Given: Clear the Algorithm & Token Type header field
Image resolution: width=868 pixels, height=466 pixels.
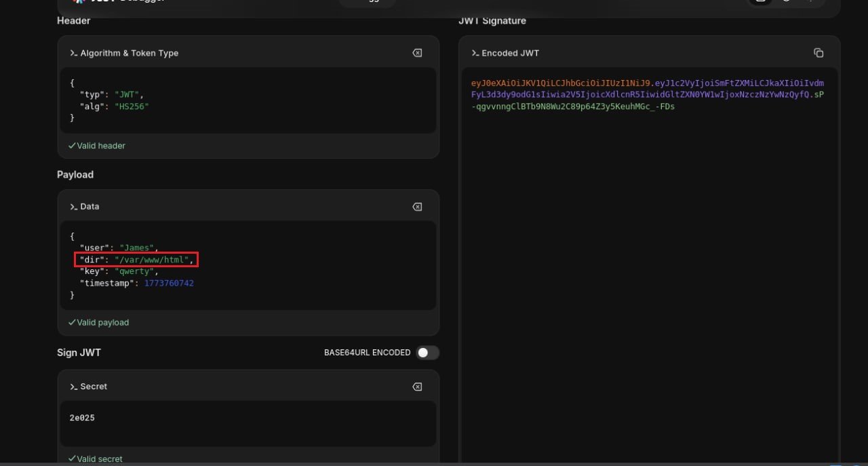Looking at the screenshot, I should pyautogui.click(x=417, y=53).
